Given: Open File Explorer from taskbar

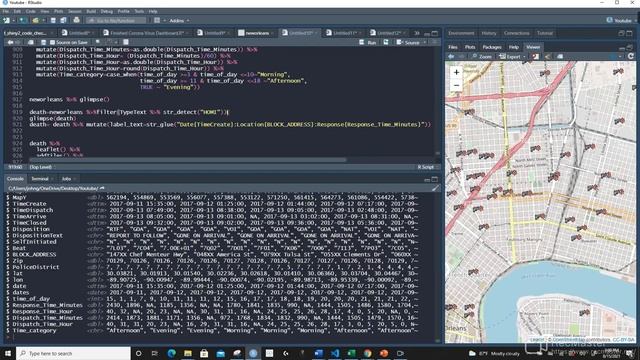Looking at the screenshot, I should [x=188, y=353].
